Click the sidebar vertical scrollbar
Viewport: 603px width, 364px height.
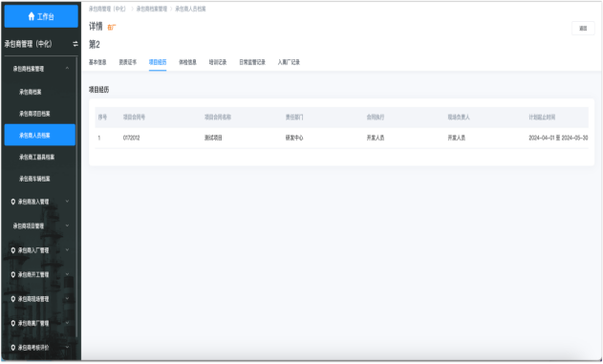pos(76,196)
